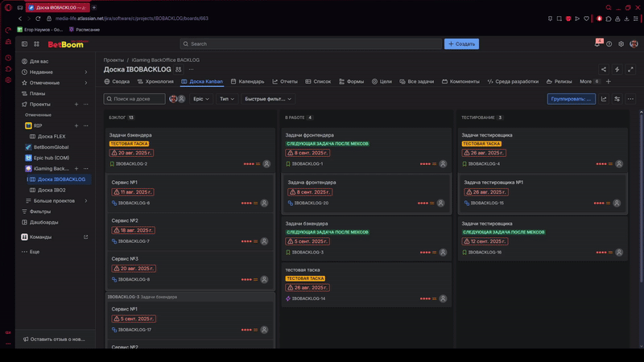Collapse the sidebar toggle icon
644x362 pixels.
click(x=25, y=44)
